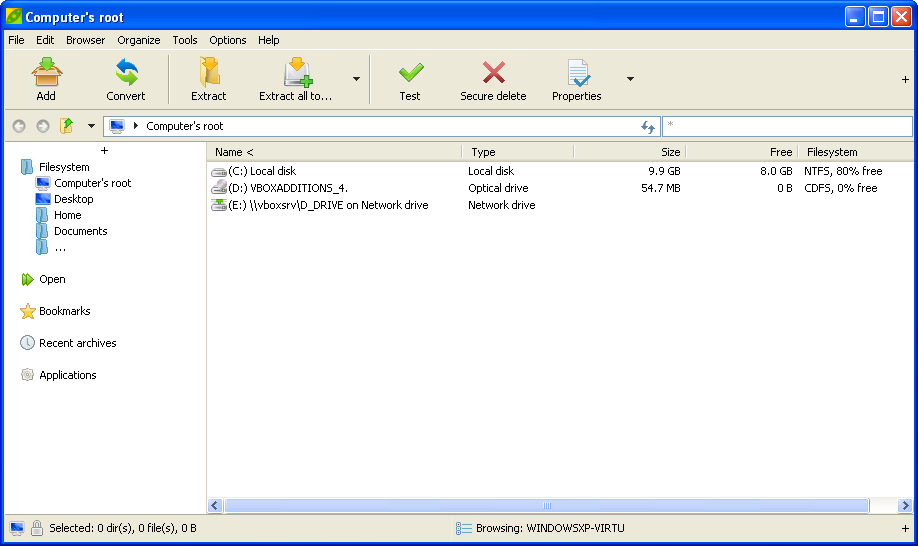The width and height of the screenshot is (918, 546).
Task: Click the computer icon in status bar
Action: [17, 528]
